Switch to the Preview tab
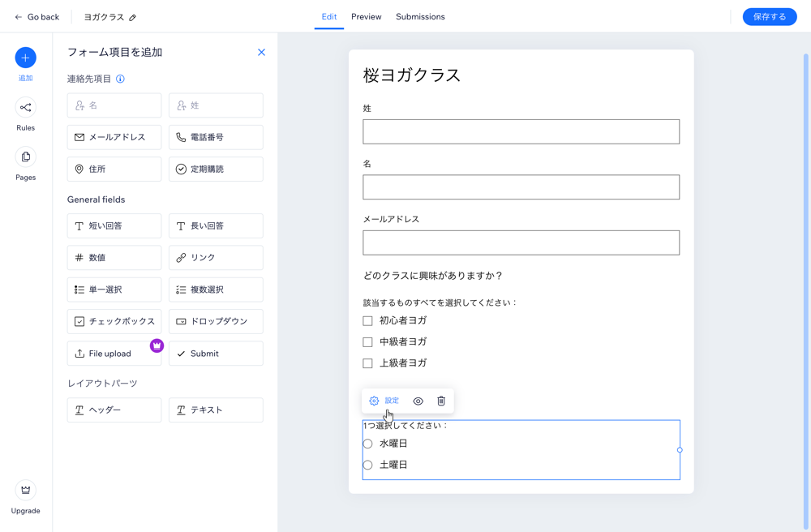The width and height of the screenshot is (811, 532). [x=366, y=17]
